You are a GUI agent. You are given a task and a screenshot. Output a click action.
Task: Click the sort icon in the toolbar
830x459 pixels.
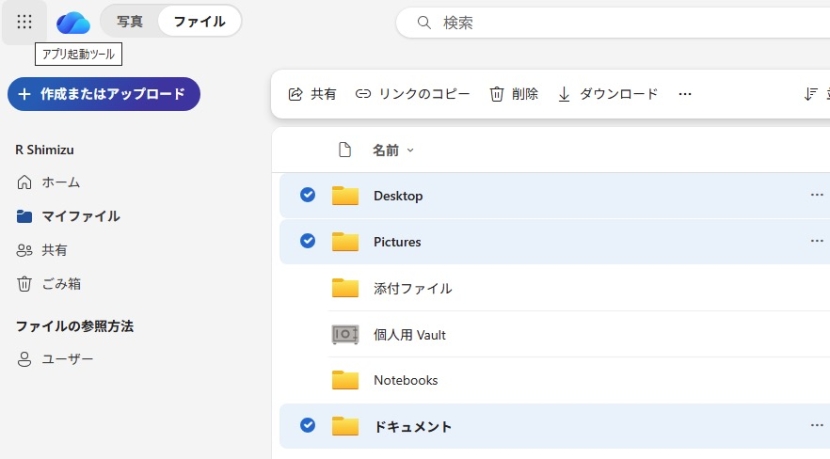click(810, 94)
